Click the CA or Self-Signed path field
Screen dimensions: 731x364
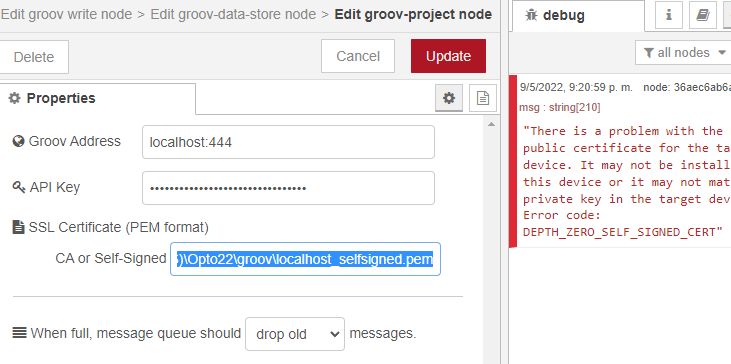[305, 259]
